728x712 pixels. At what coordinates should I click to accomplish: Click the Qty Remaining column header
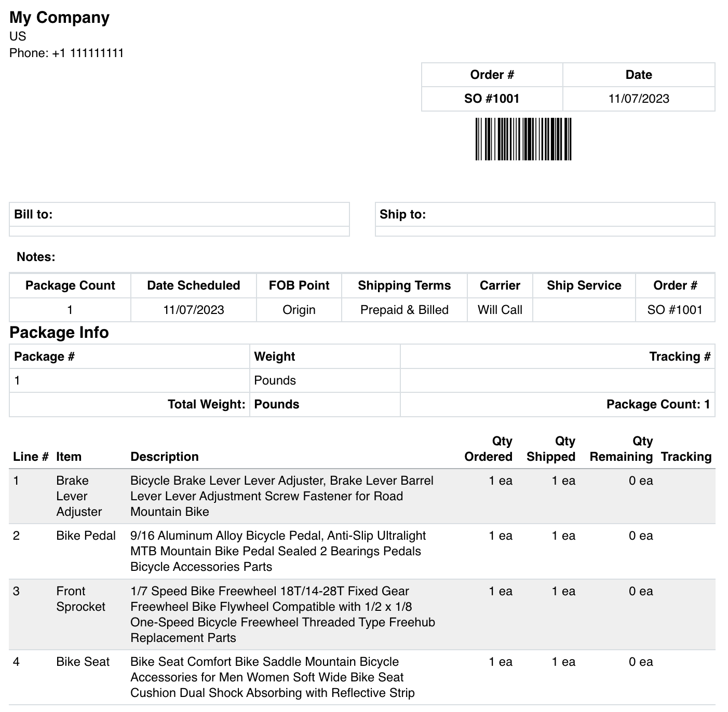622,449
